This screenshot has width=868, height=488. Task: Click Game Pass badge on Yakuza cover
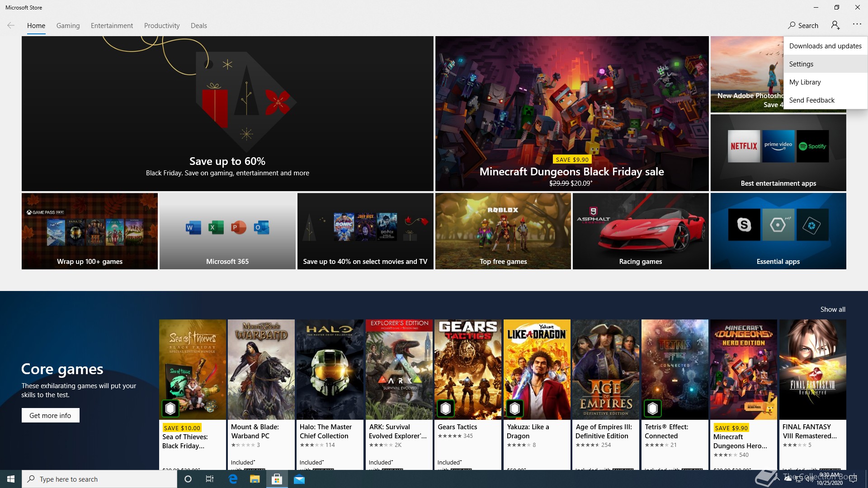coord(515,408)
